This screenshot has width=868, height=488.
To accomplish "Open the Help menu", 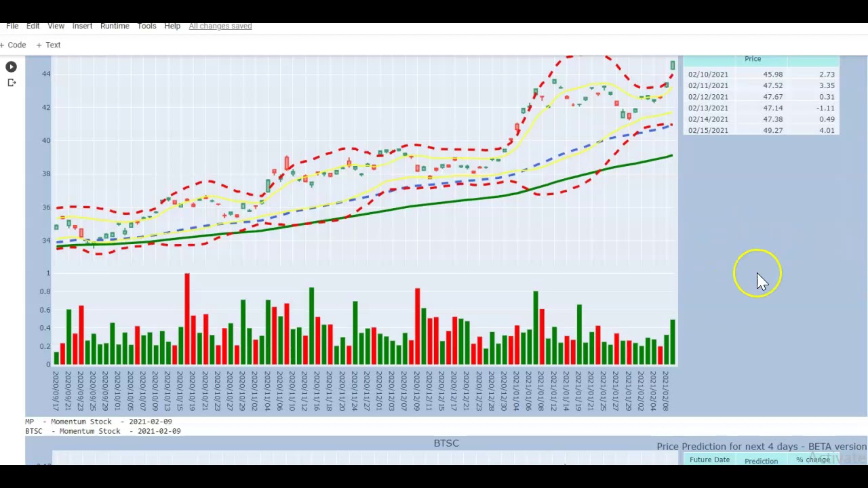I will (172, 26).
